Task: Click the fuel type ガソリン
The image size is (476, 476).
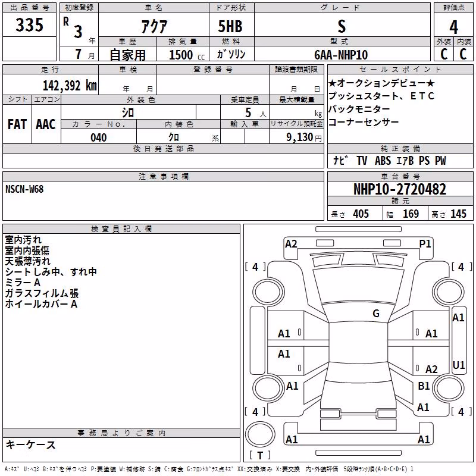Action: tap(231, 54)
